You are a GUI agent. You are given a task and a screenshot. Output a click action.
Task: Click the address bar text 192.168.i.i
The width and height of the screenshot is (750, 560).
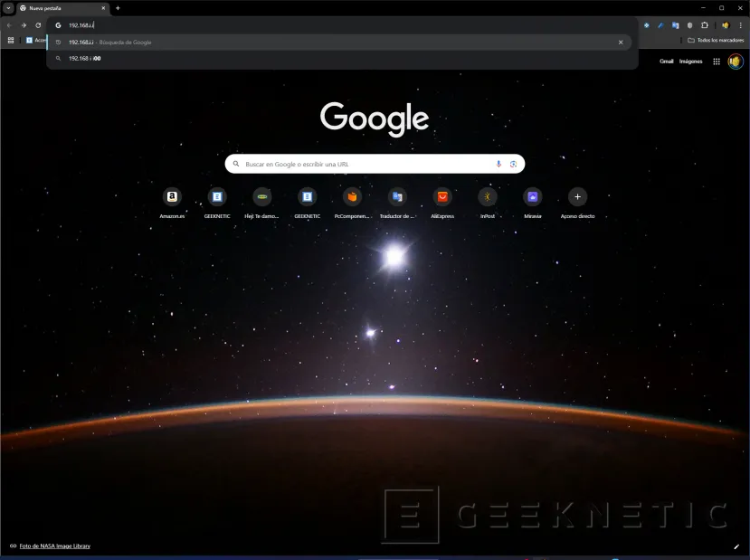[x=81, y=25]
